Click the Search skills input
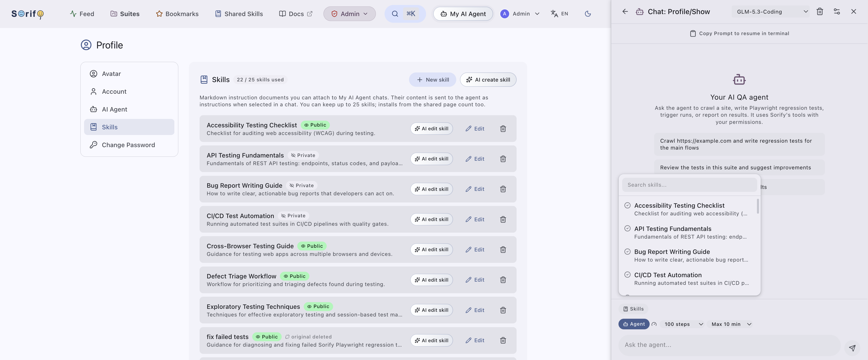 coord(689,185)
